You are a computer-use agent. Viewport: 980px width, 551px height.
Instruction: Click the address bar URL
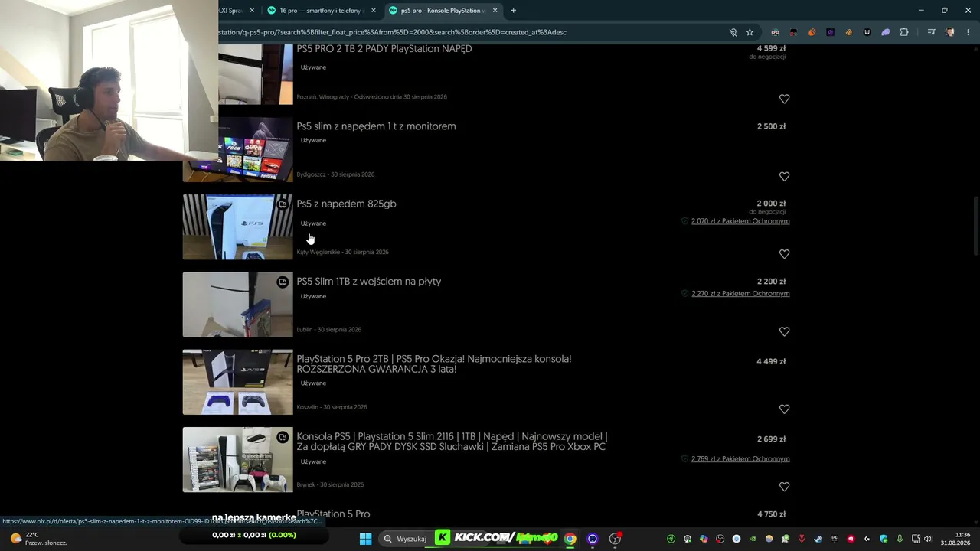394,32
